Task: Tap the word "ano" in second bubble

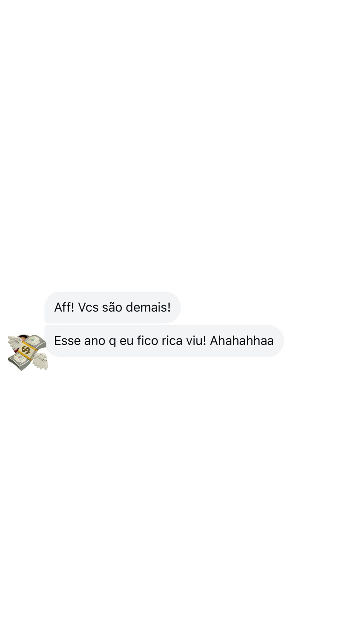Action: (x=95, y=341)
